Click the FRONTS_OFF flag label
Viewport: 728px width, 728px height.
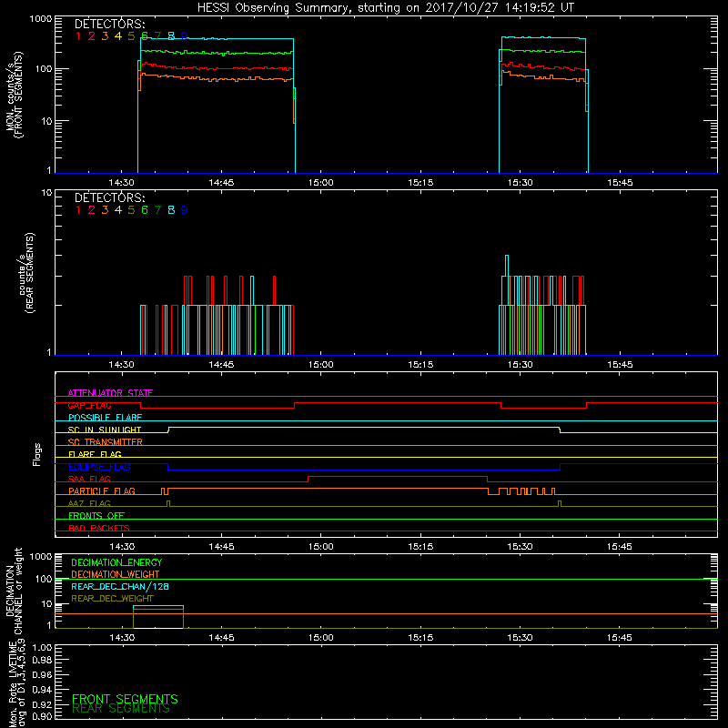pyautogui.click(x=96, y=516)
